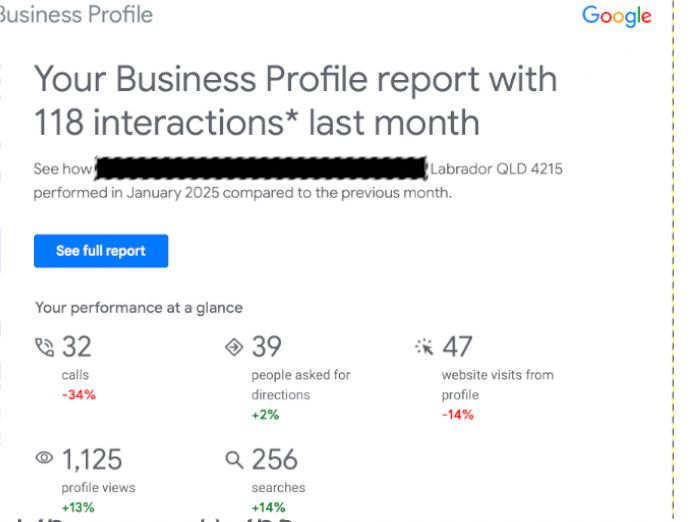The width and height of the screenshot is (694, 522).
Task: Select the Your performance at a glance heading
Action: (x=139, y=308)
